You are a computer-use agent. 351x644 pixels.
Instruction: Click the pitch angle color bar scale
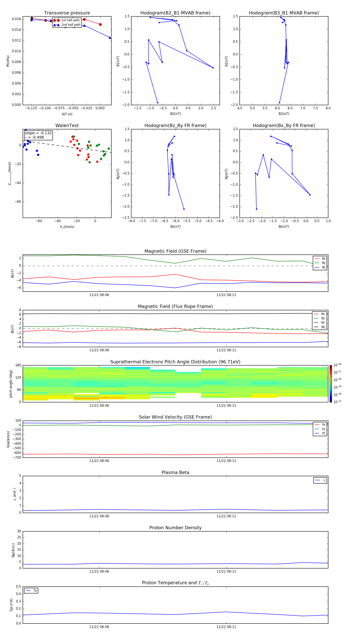click(331, 384)
